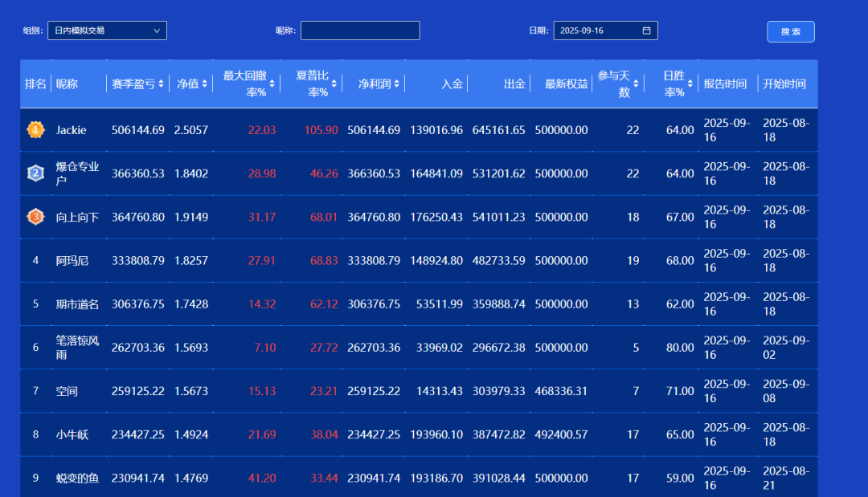Click 阿玛尼 Sharpe ratio 68.83
Viewport: 868px width, 497px height.
tap(324, 260)
